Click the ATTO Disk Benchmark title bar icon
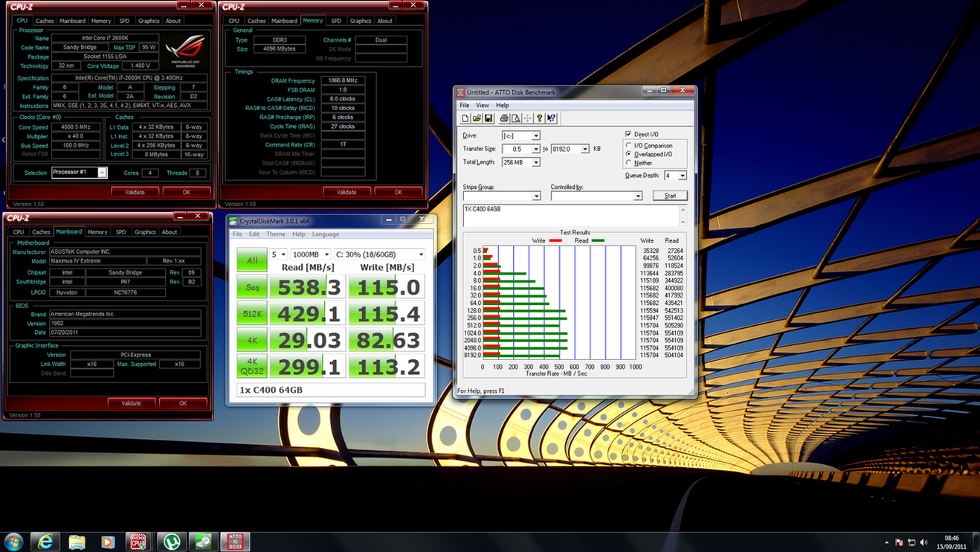 [461, 92]
